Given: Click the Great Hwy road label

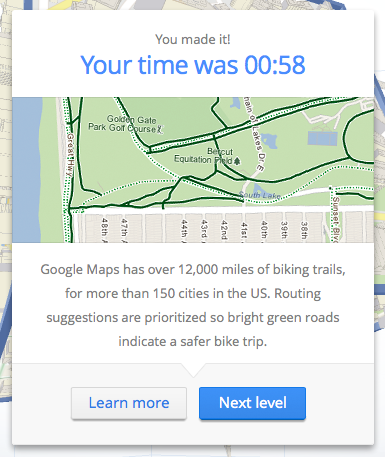Looking at the screenshot, I should point(70,156).
